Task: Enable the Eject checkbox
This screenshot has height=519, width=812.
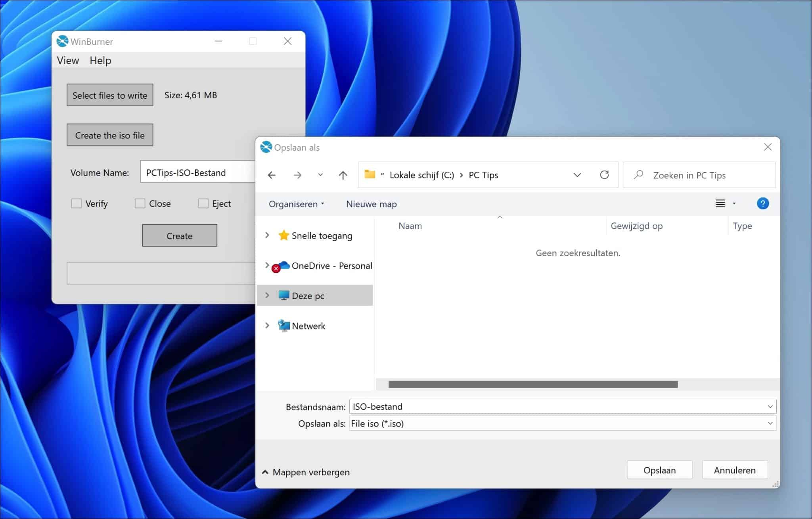Action: point(203,203)
